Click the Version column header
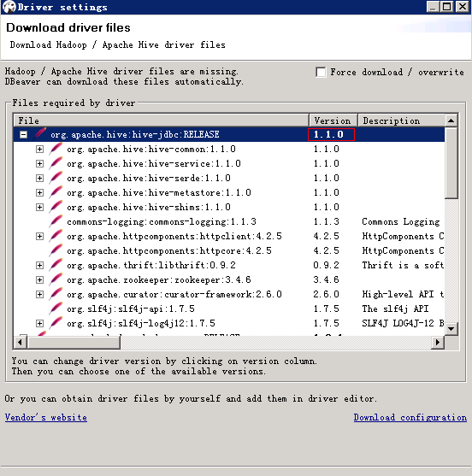 333,120
